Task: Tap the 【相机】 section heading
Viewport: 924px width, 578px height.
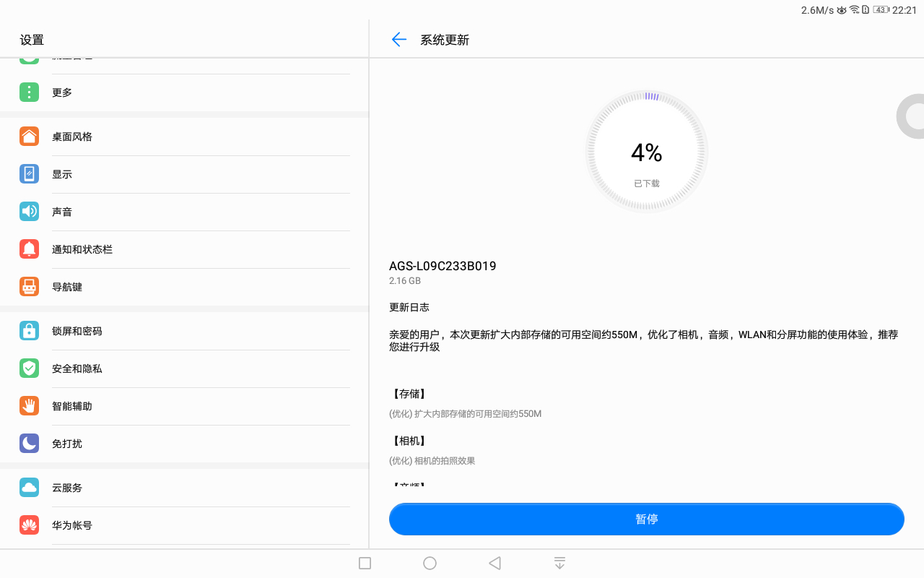Action: (x=409, y=441)
